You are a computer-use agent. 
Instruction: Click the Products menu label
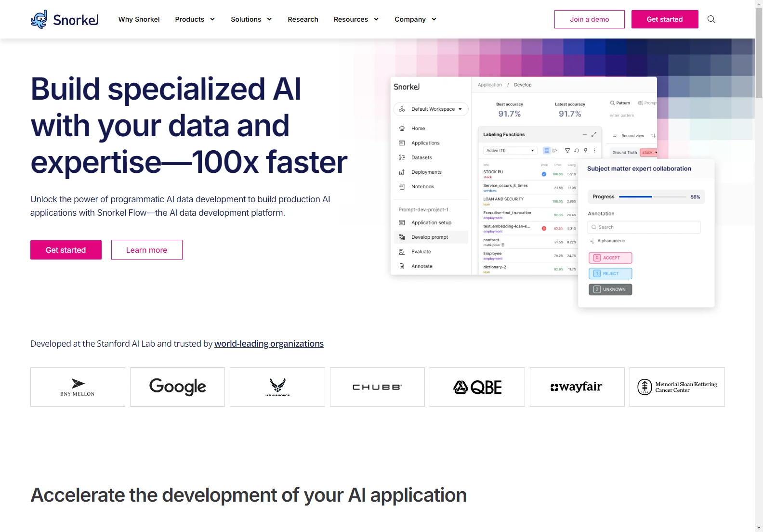click(x=189, y=19)
